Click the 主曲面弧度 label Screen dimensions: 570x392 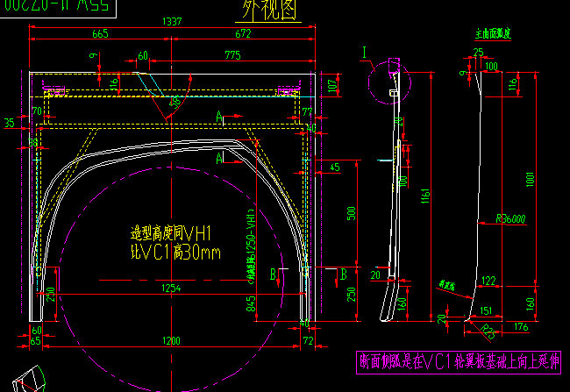click(x=492, y=33)
